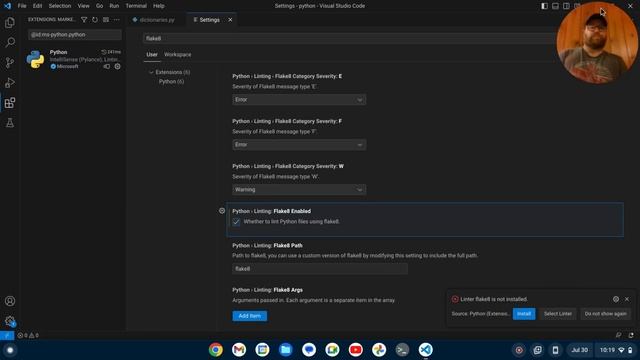Select Python (6) in settings tree
The height and width of the screenshot is (360, 640).
pos(171,82)
